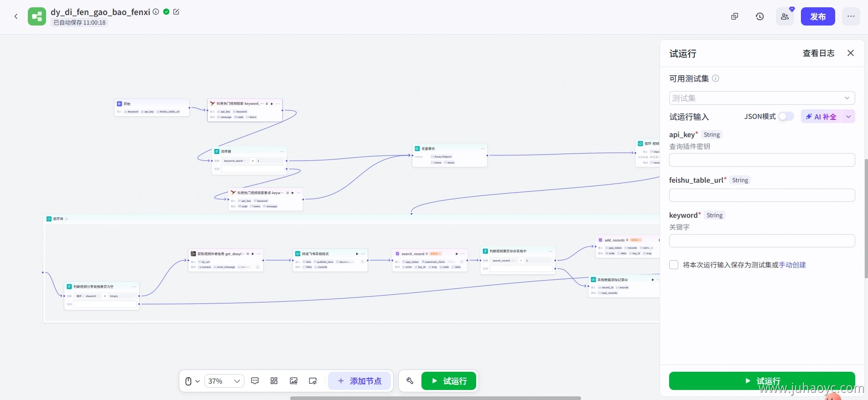Check 将本次运行输入保存为测试集 checkbox
Screen dimensions: 868x400
(x=674, y=265)
